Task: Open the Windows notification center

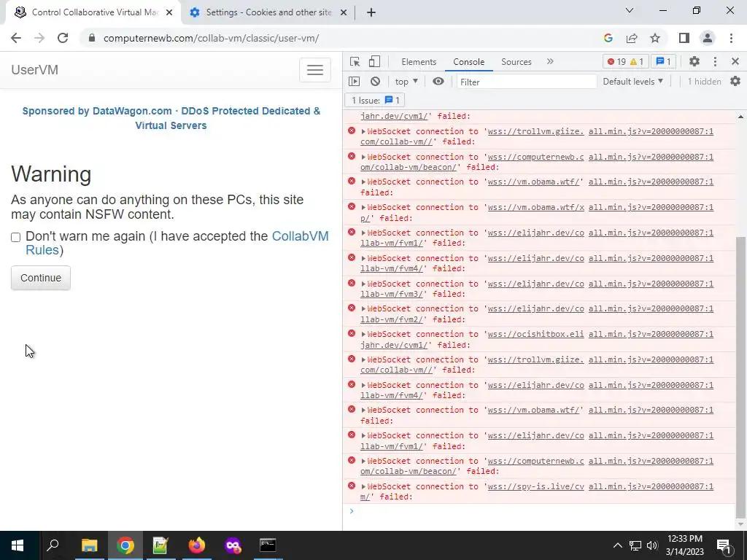Action: tap(724, 545)
